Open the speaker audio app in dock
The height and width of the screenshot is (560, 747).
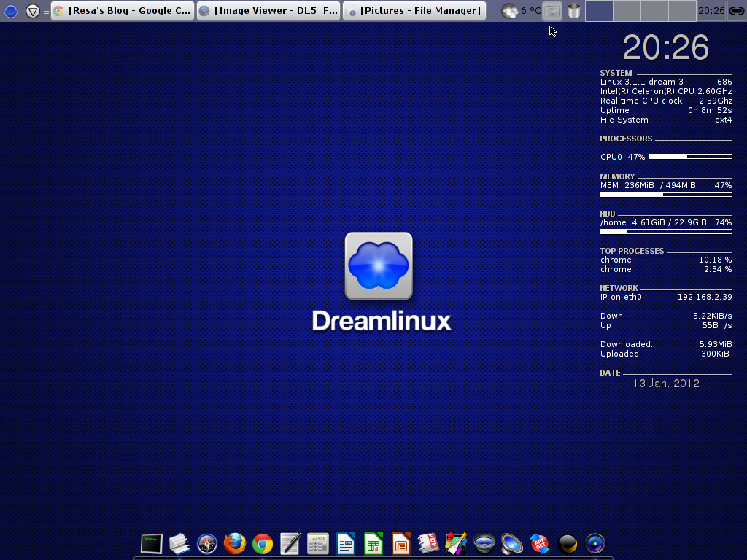[511, 544]
